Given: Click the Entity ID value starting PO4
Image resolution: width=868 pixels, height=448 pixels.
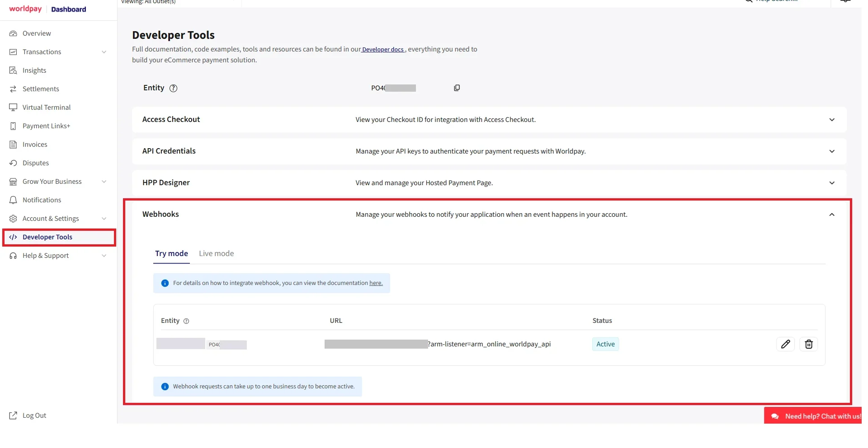Looking at the screenshot, I should coord(393,88).
